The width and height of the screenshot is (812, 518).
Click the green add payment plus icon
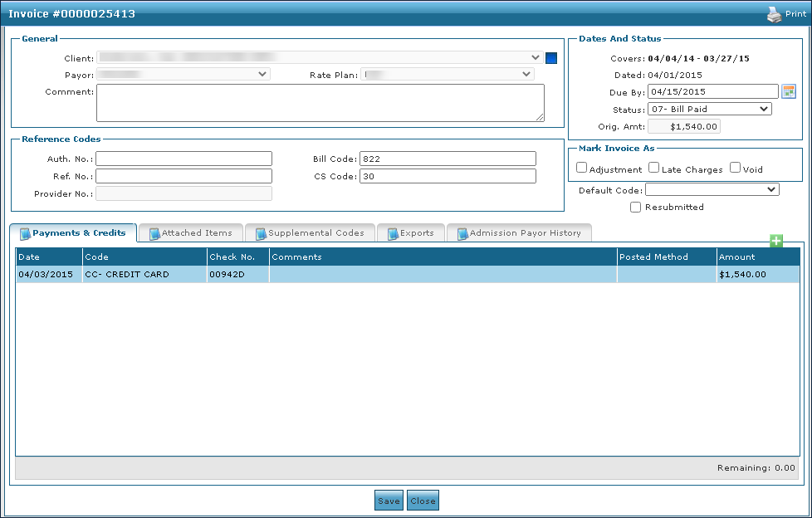[776, 241]
